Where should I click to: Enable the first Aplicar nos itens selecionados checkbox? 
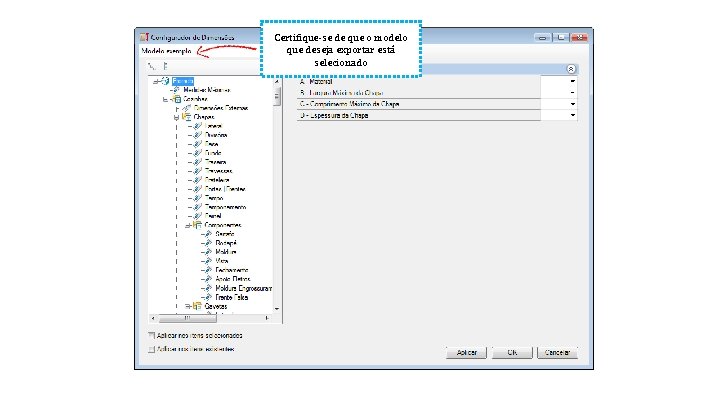pos(152,336)
